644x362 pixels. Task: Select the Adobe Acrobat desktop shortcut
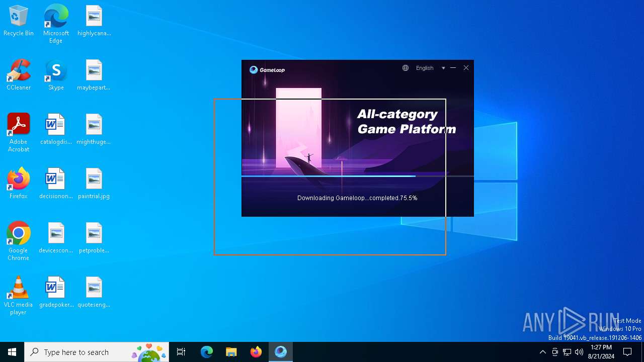[19, 133]
